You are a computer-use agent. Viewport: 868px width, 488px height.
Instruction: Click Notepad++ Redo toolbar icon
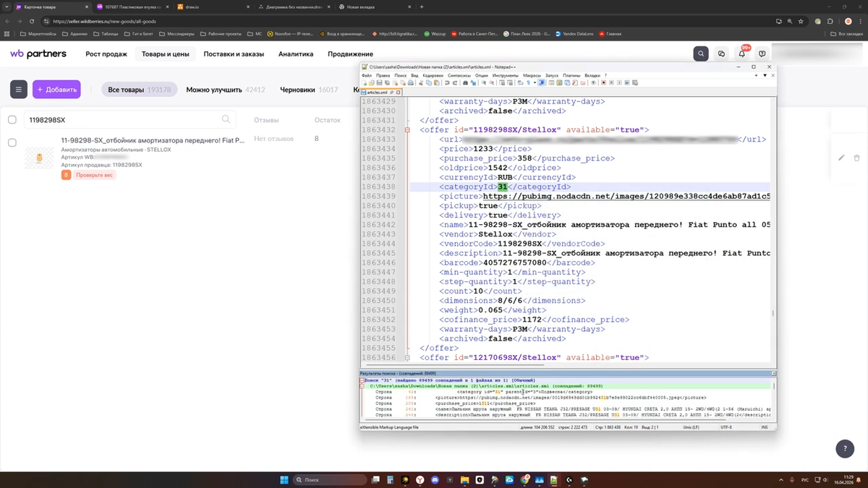pyautogui.click(x=455, y=83)
